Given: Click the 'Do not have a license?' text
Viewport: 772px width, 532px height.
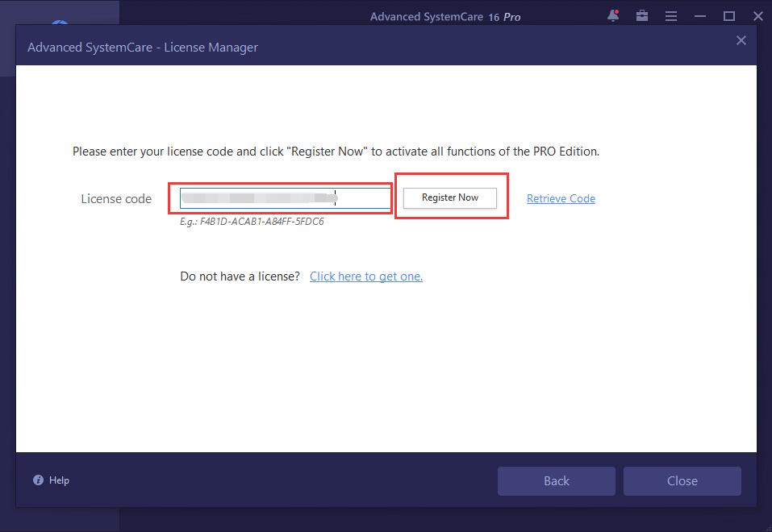Looking at the screenshot, I should [240, 276].
